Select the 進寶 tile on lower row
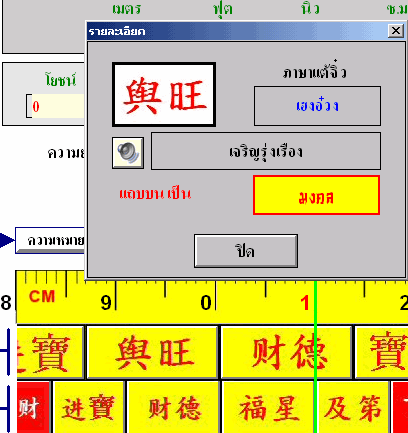This screenshot has height=433, width=408. pyautogui.click(x=89, y=407)
